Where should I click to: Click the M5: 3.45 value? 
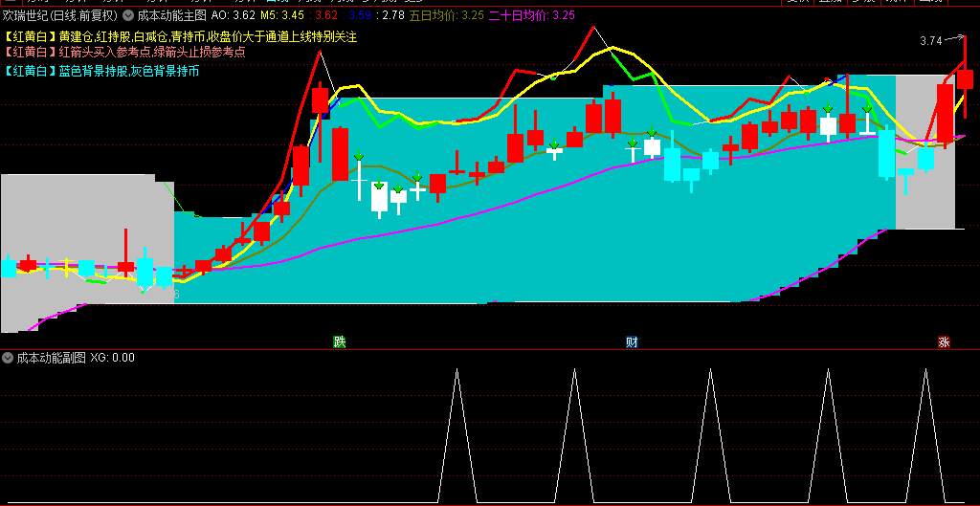point(282,15)
